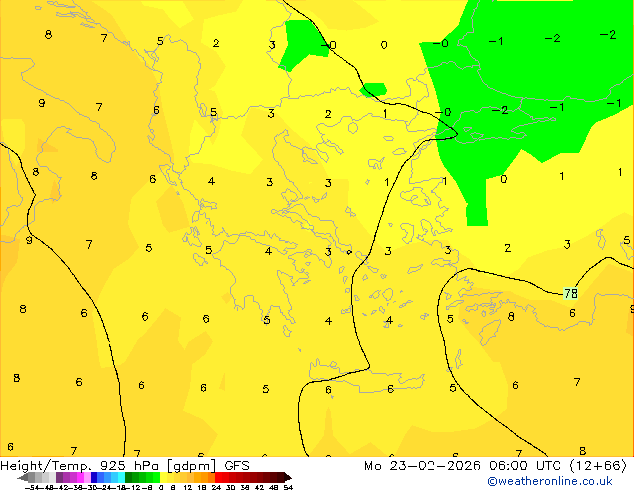Viewport: 634px width, 490px height.
Task: Click the 24 label under the color scale
Action: [x=216, y=487]
